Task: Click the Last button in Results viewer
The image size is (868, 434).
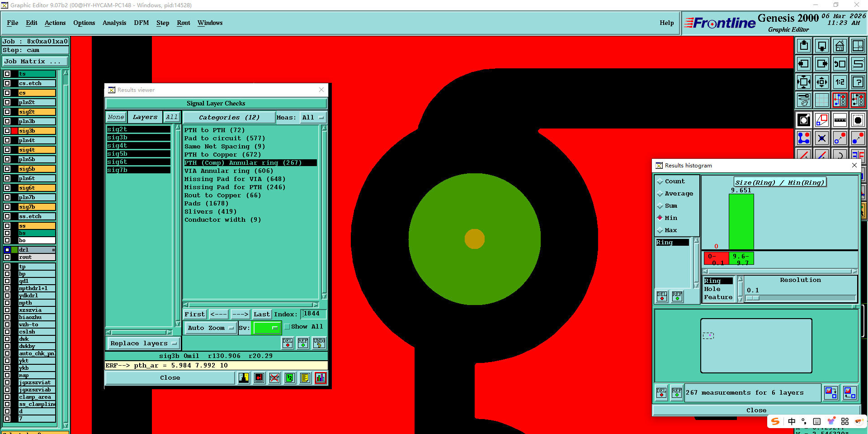Action: 261,315
